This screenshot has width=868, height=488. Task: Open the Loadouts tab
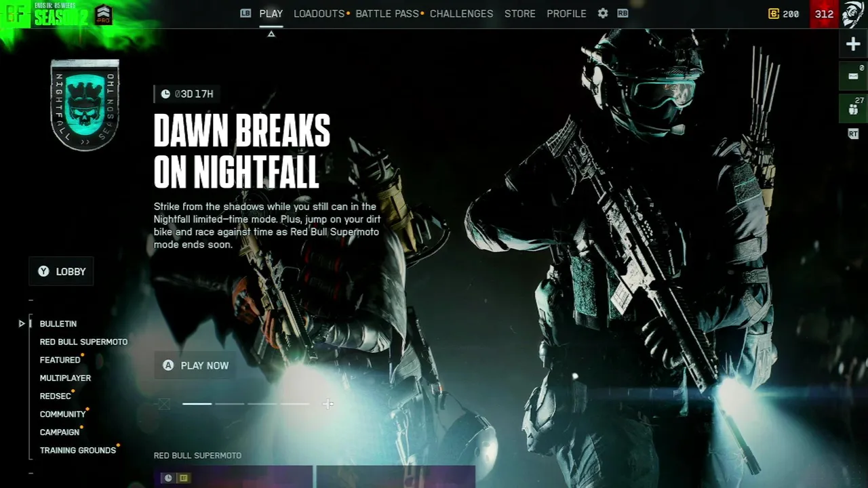click(x=319, y=14)
